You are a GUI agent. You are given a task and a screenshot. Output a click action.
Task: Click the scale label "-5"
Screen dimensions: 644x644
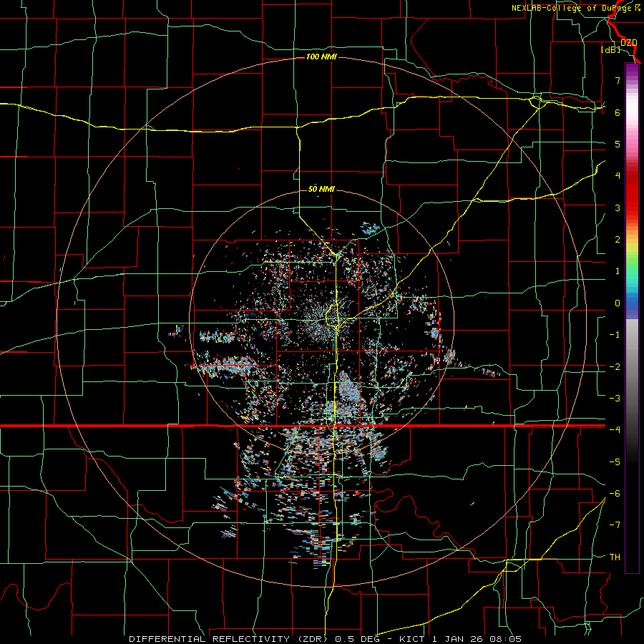coord(615,462)
